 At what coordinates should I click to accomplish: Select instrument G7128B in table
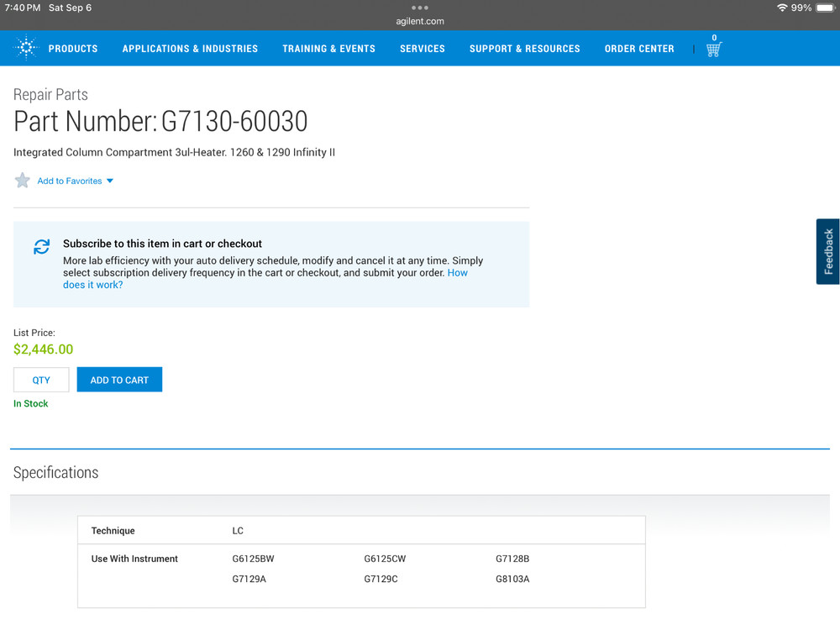512,559
